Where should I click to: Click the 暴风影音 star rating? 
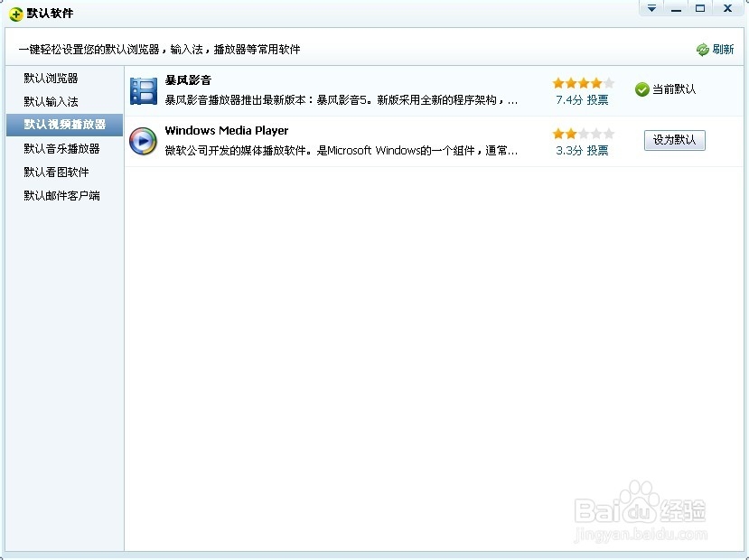(x=584, y=83)
